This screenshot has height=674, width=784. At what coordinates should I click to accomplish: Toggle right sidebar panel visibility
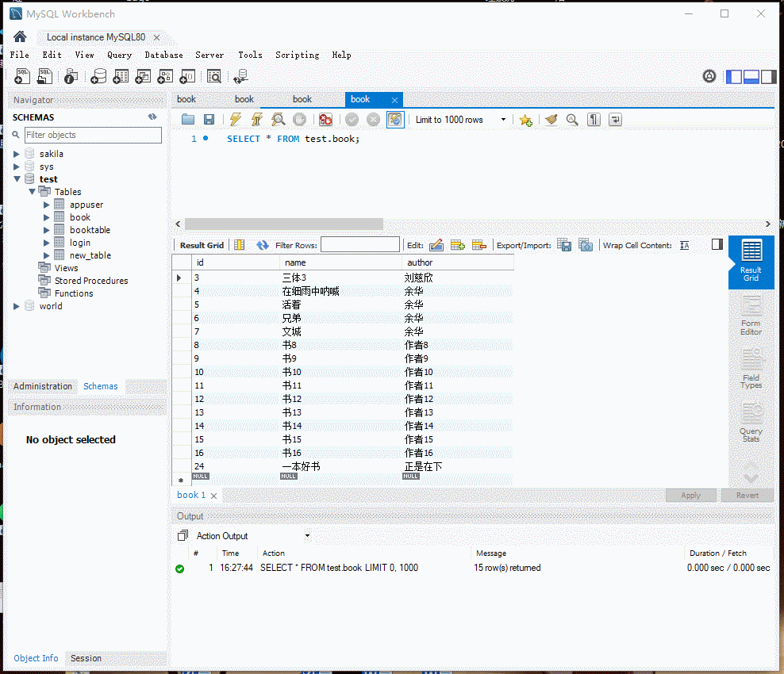point(768,76)
